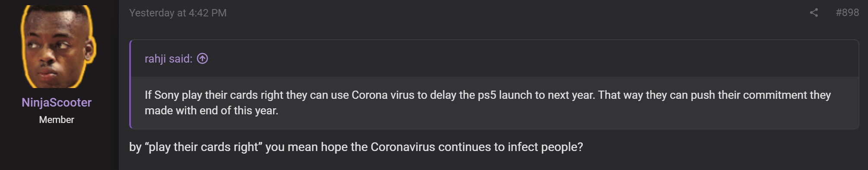The image size is (868, 170).
Task: Jump to original post via up-arrow icon
Action: coord(202,58)
